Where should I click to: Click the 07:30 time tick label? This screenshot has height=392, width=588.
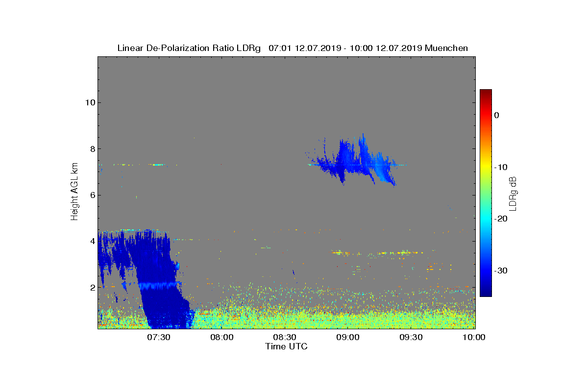click(158, 337)
